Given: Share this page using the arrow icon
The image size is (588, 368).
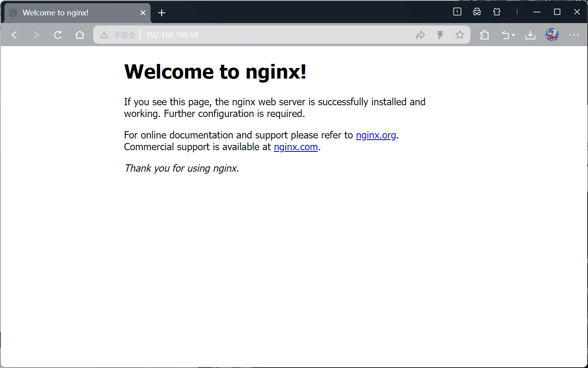Looking at the screenshot, I should pyautogui.click(x=420, y=35).
